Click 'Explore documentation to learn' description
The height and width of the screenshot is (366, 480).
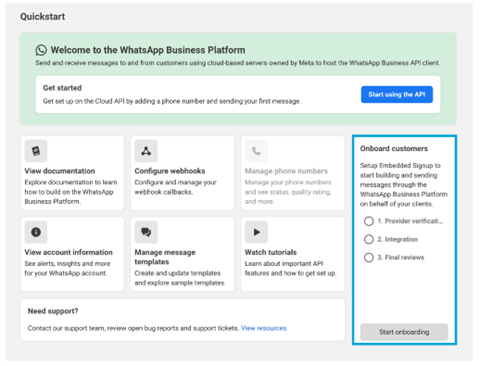71,192
